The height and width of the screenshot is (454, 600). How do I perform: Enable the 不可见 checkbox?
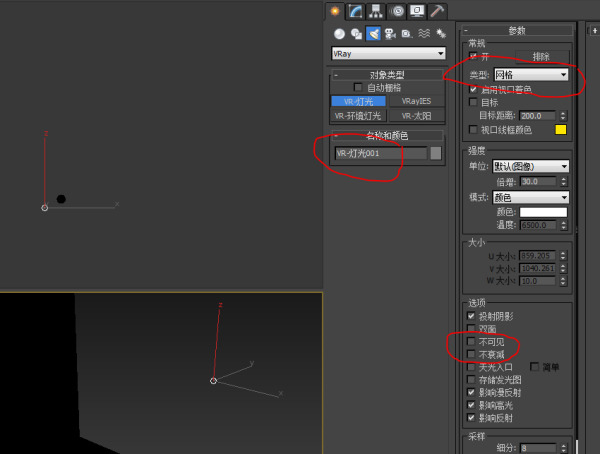tap(471, 341)
